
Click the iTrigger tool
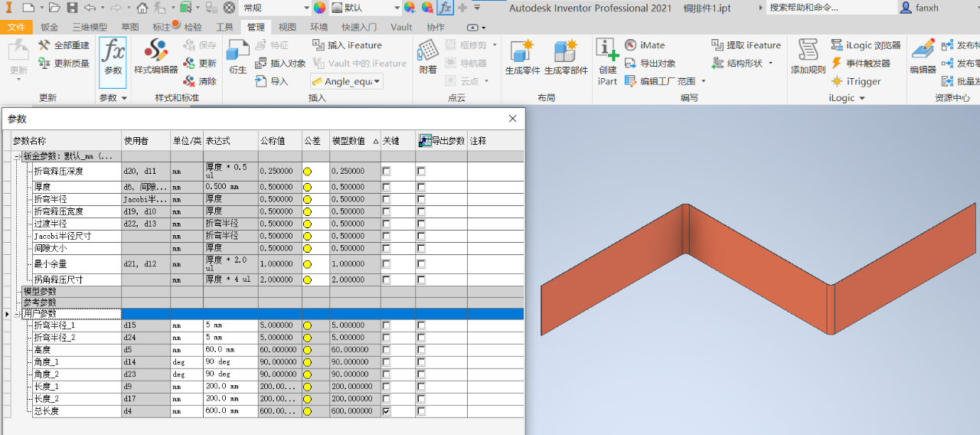856,81
